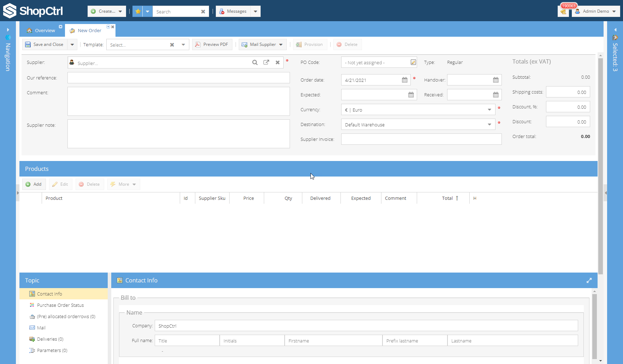Select Purchase Order Status topic
Image resolution: width=623 pixels, height=364 pixels.
64,305
